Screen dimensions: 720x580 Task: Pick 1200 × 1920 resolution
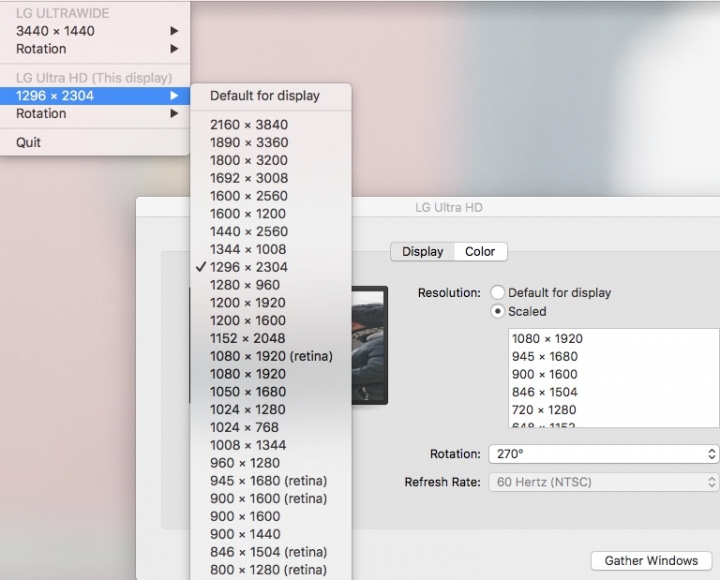[x=271, y=303]
